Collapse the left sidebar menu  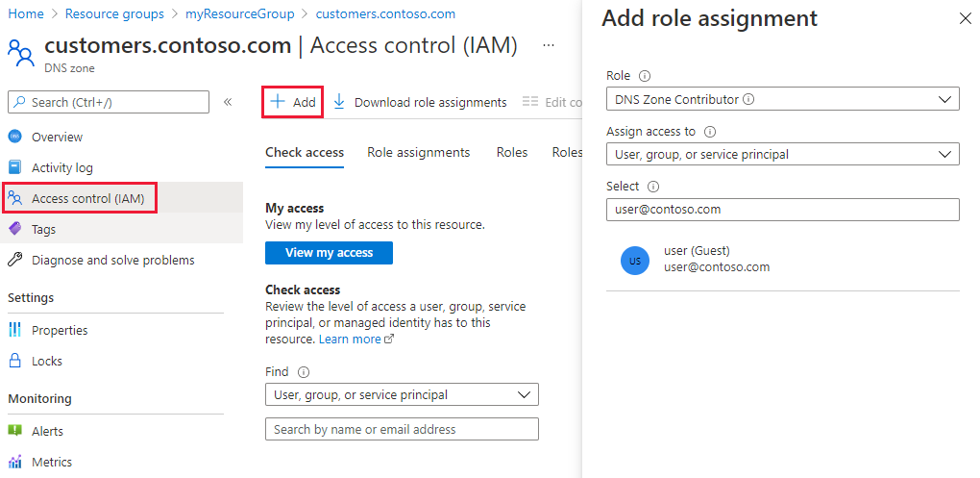228,102
